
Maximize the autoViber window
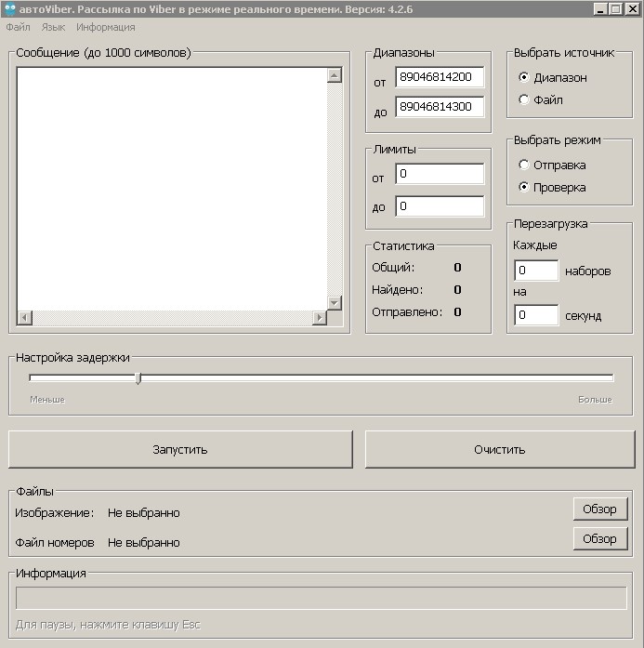tap(615, 8)
